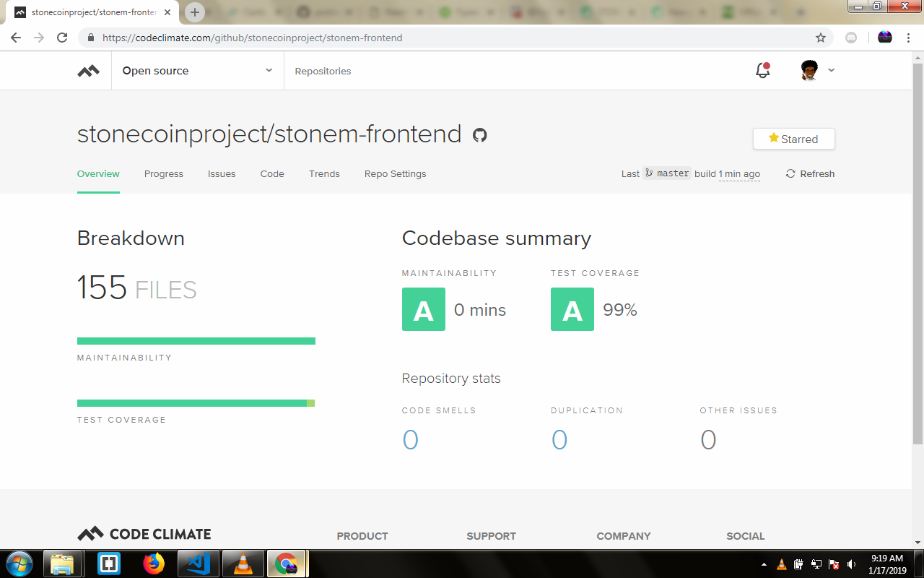Open Visual Studio Code from taskbar
Image resolution: width=924 pixels, height=578 pixels.
click(x=198, y=564)
